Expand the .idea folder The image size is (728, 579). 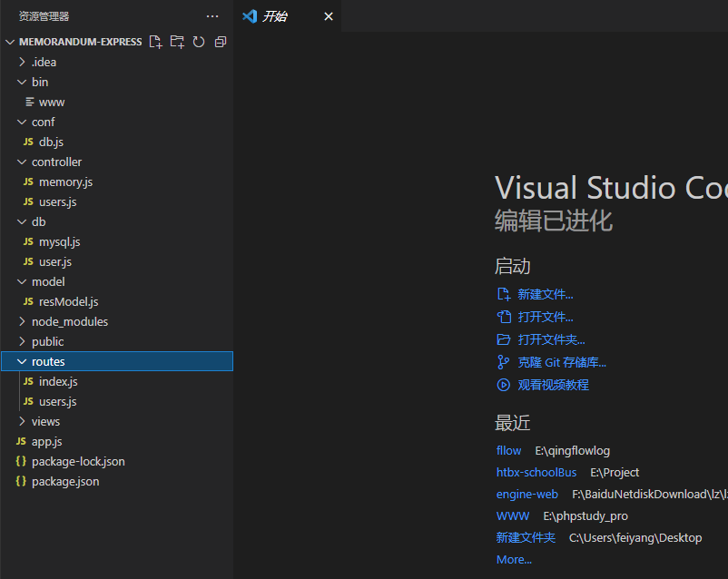(44, 62)
